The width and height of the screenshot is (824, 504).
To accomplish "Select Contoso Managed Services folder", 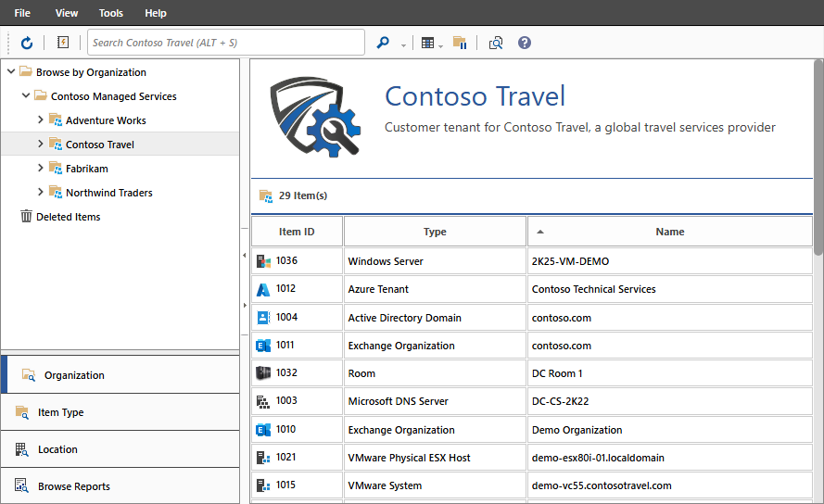I will (113, 96).
